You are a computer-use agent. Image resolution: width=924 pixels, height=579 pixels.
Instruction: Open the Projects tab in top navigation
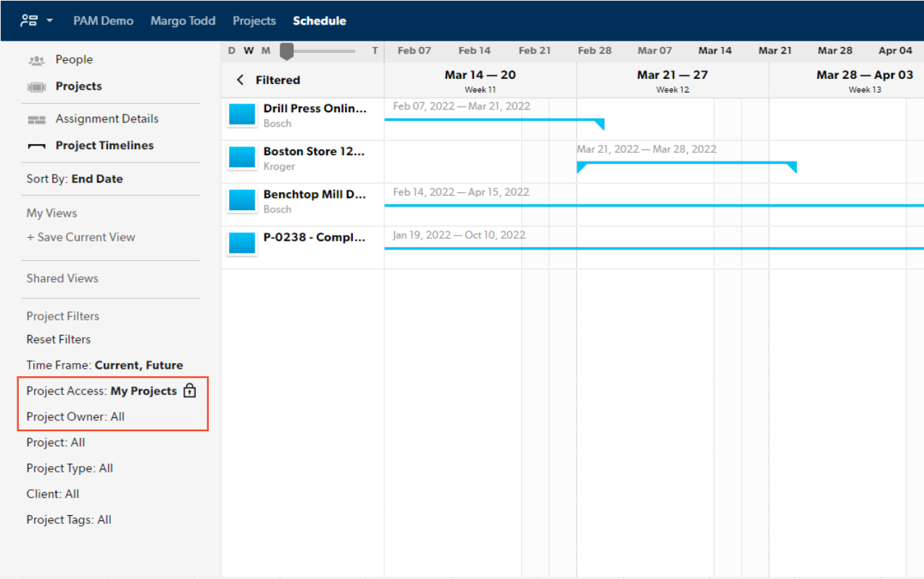tap(254, 21)
